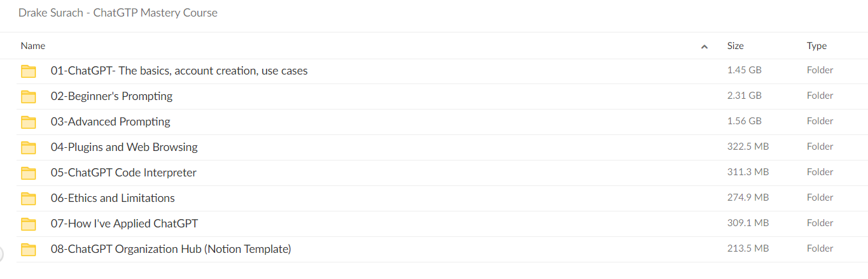Click folder icon for ChatGPT Organization Hub

[x=28, y=249]
